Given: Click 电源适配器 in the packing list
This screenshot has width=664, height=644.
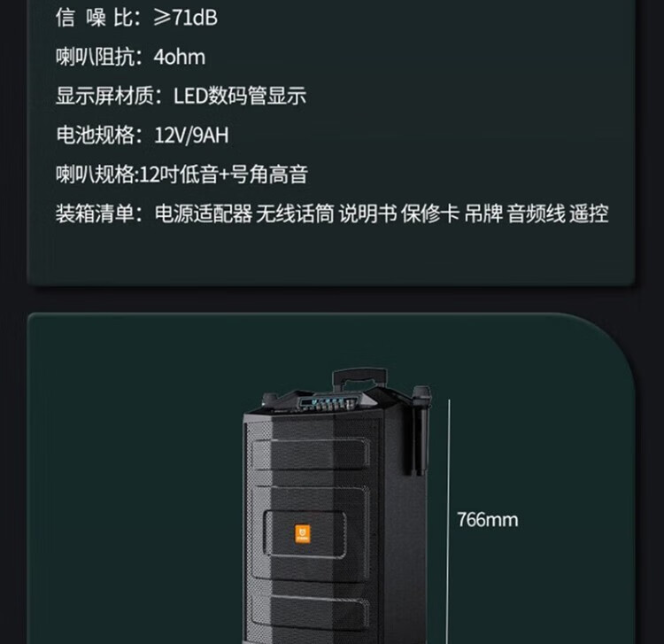Looking at the screenshot, I should click(x=204, y=213).
